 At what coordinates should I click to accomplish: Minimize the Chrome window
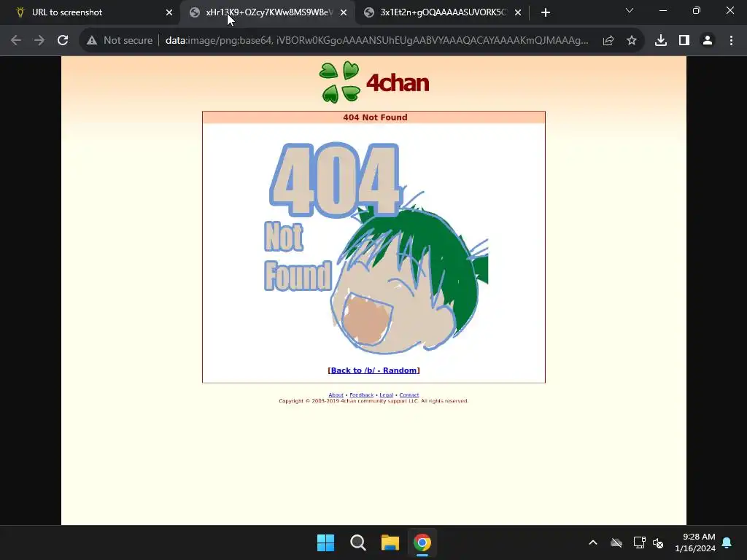point(663,10)
